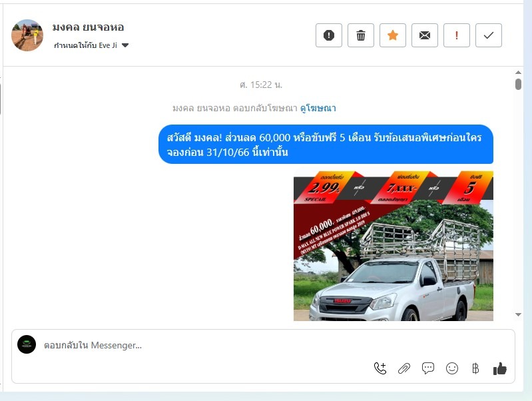Send a thumbs-up like
Screen dimensions: 532x401
point(499,368)
